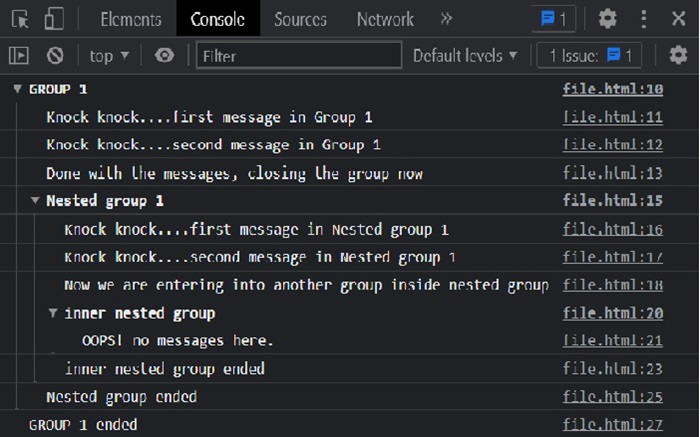Open the three-dot customize menu
700x437 pixels.
pyautogui.click(x=643, y=19)
